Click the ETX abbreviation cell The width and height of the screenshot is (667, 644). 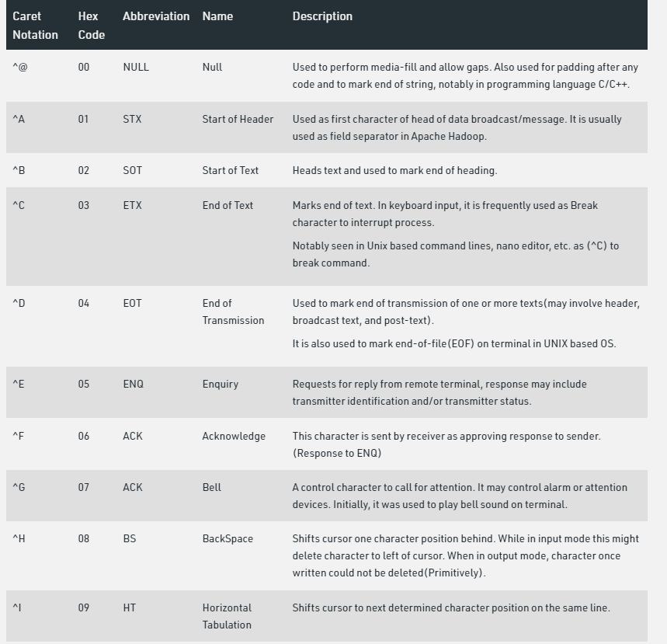click(x=132, y=206)
